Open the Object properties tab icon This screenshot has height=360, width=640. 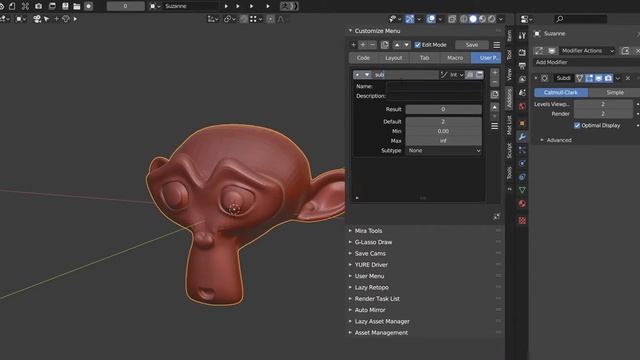pos(522,123)
